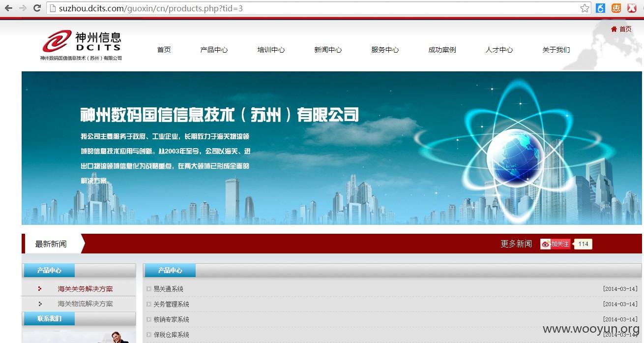Click the bullet icon beside 保税仓库系统
The height and width of the screenshot is (343, 644).
point(149,335)
